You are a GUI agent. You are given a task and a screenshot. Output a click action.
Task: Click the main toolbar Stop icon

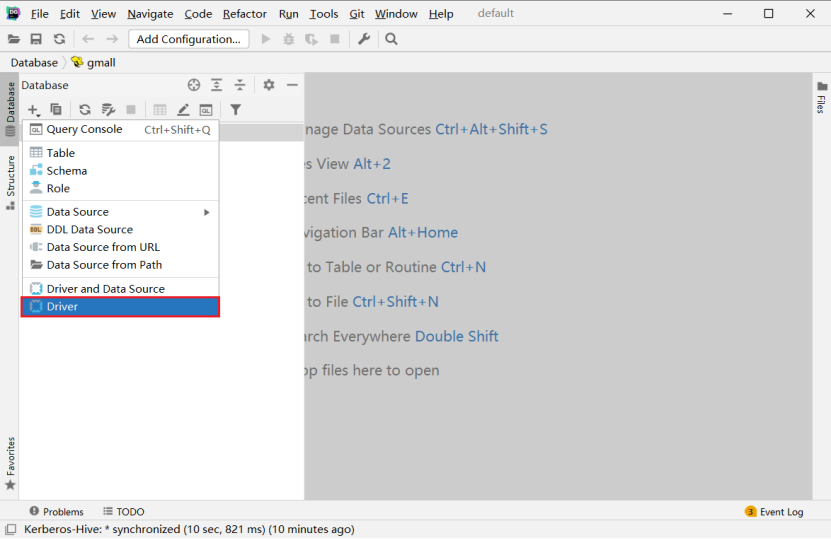coord(334,39)
